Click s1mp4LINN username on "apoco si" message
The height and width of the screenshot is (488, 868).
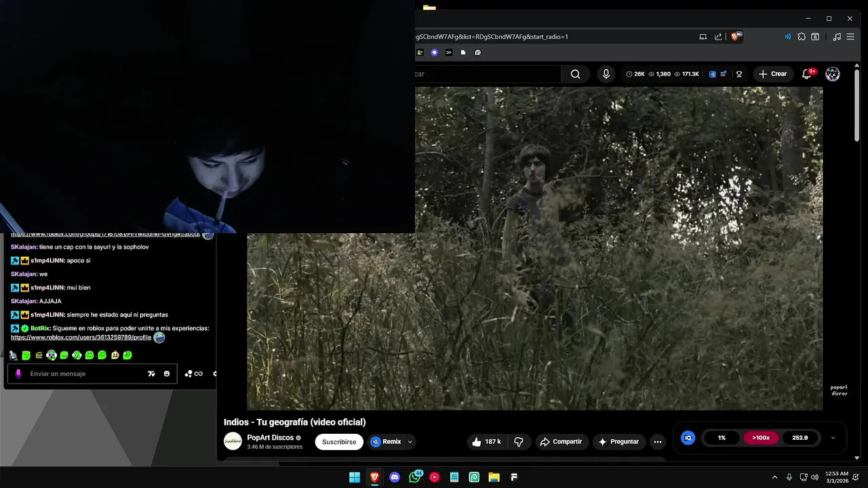pos(47,261)
